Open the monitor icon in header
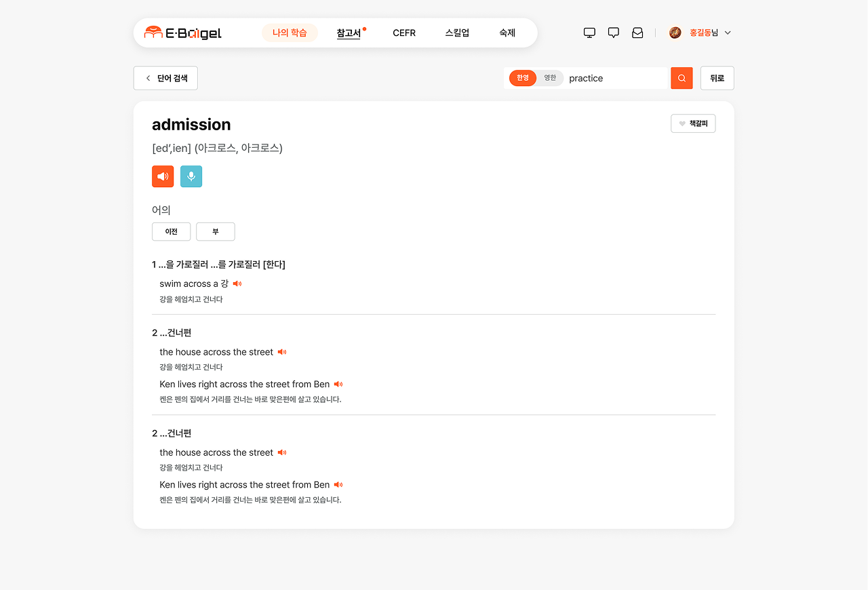Image resolution: width=868 pixels, height=590 pixels. click(x=589, y=33)
